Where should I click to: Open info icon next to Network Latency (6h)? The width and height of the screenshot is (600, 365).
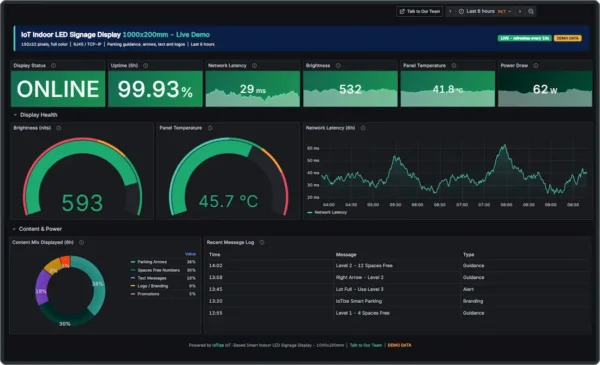point(363,128)
